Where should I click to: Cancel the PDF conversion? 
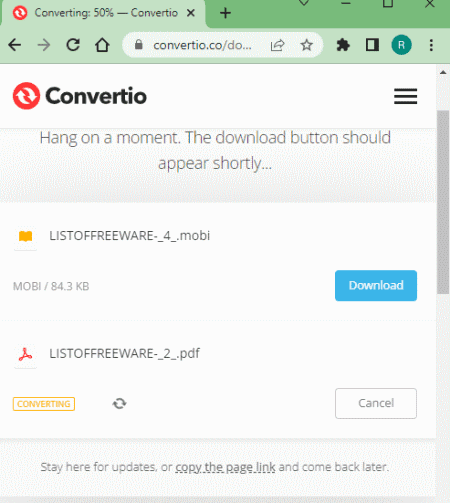pos(376,403)
